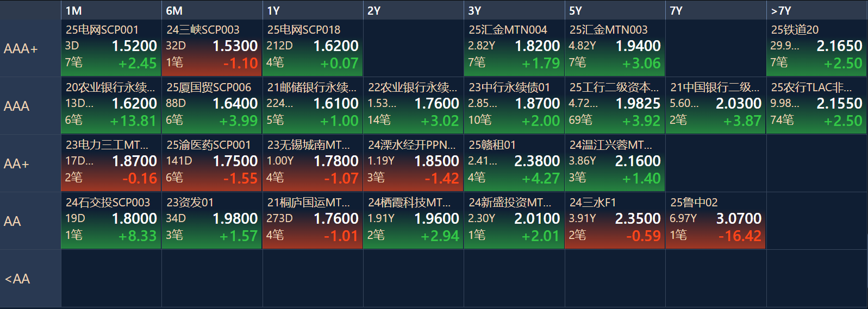Image resolution: width=868 pixels, height=309 pixels.
Task: Click the >7Y column header
Action: [816, 10]
